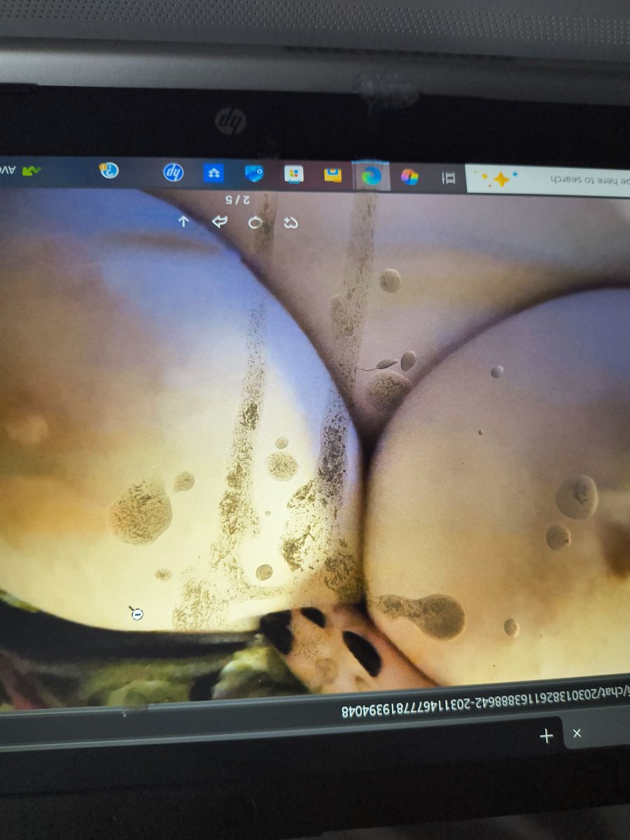Close the current browser tab

click(577, 734)
